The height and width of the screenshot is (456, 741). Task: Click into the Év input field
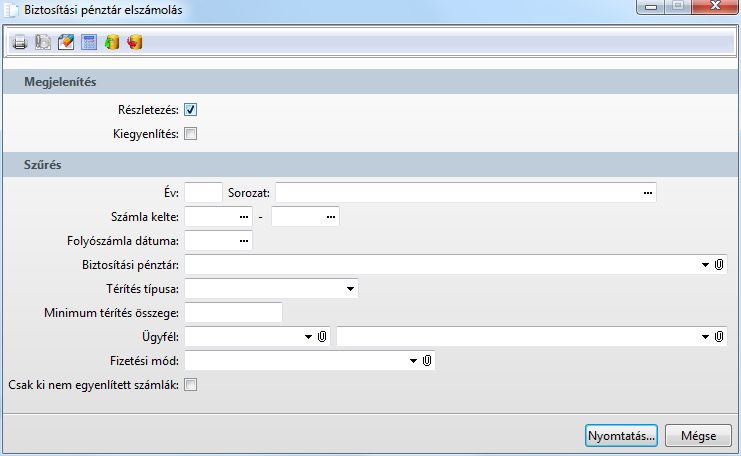coord(203,193)
